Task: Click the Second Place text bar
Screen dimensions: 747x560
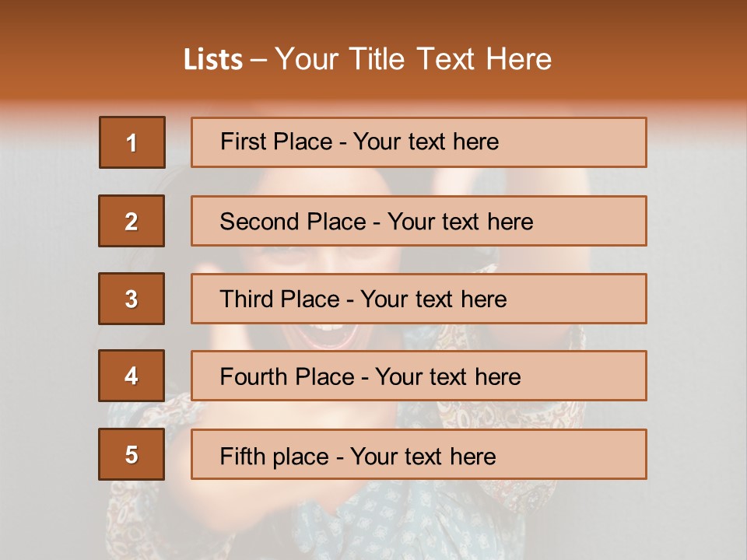Action: point(419,221)
